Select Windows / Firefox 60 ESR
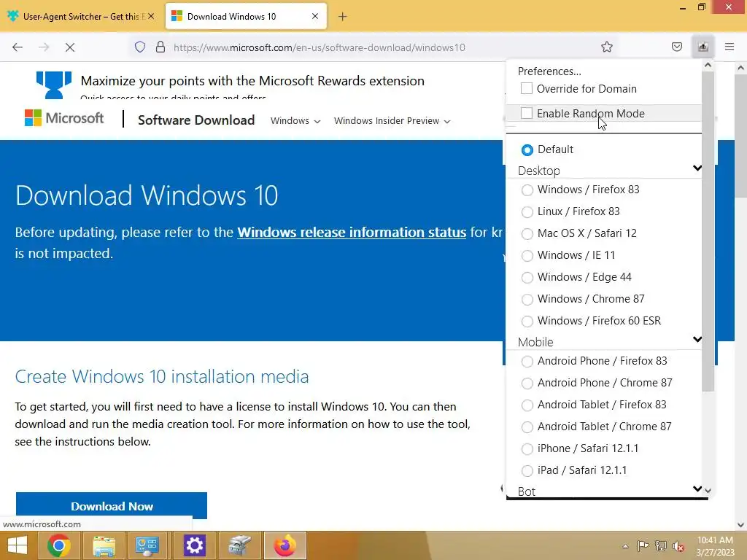 pos(527,322)
